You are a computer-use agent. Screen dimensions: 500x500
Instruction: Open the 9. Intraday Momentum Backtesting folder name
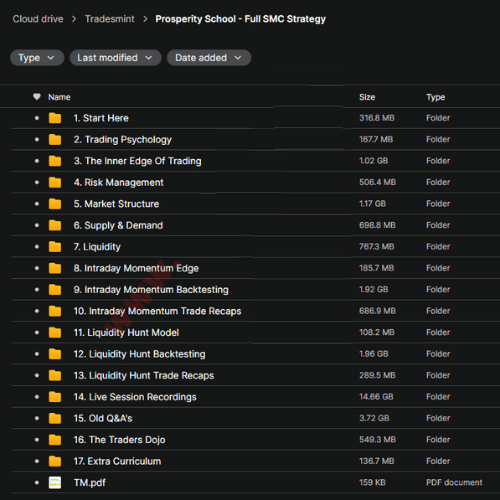[151, 290]
